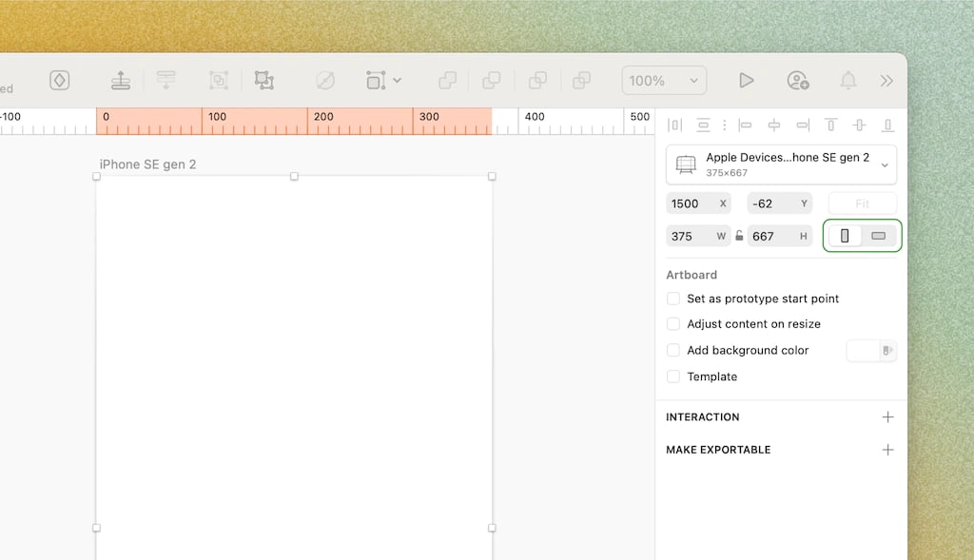Click the Edit/Mask disabled circle icon
Viewport: 974px width, 560px height.
click(325, 80)
